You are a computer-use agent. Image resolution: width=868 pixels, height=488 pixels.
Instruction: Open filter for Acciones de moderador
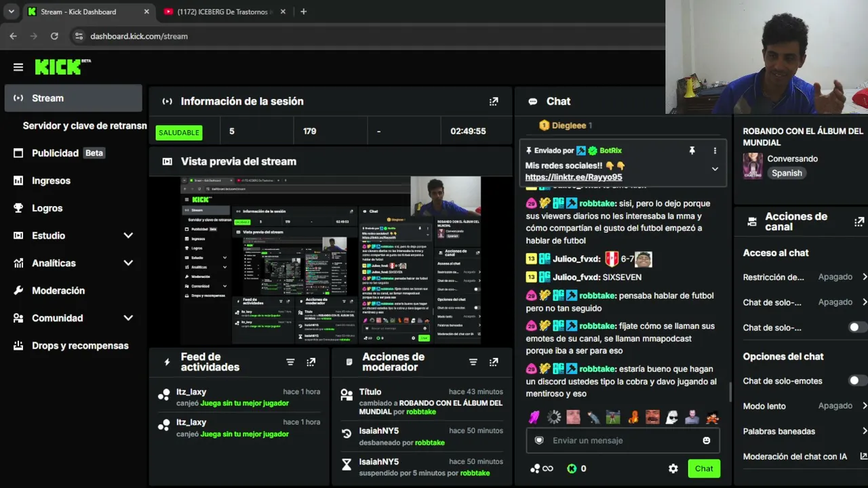473,363
